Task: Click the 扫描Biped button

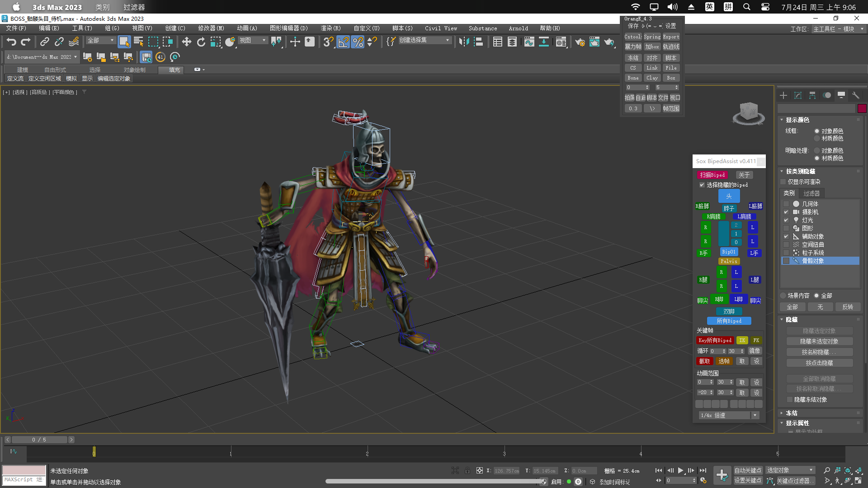Action: (712, 175)
